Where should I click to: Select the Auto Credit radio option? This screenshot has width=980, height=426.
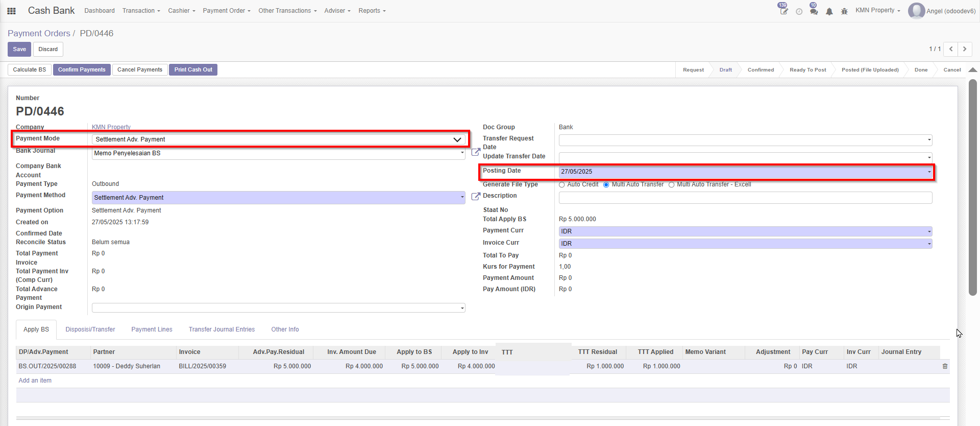pyautogui.click(x=562, y=185)
